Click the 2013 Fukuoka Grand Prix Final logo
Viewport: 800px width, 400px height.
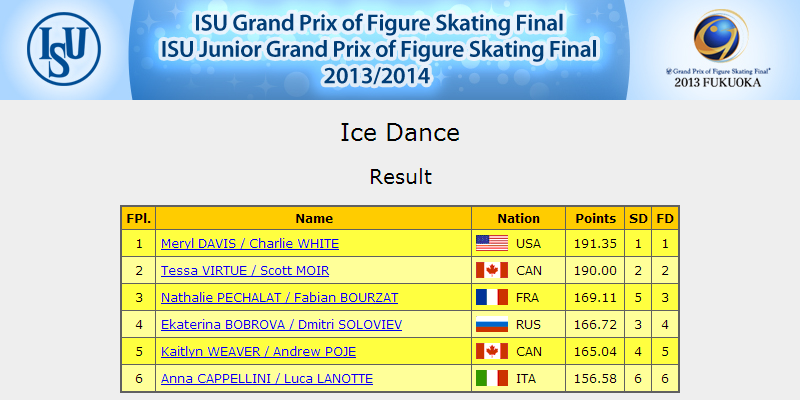pos(719,48)
